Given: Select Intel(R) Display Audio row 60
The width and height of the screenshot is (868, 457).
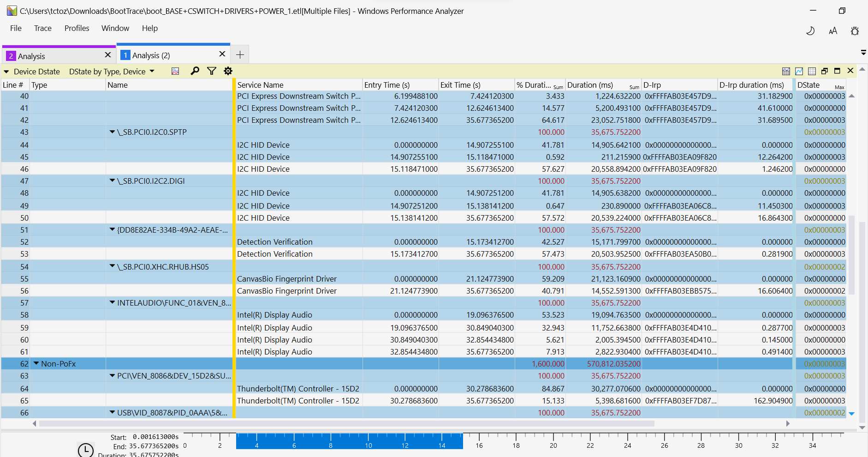Looking at the screenshot, I should (x=424, y=340).
